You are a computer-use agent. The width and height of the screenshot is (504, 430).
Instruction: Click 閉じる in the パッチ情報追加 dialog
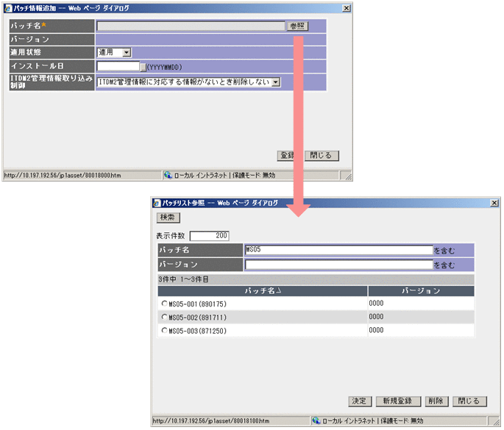coord(322,156)
